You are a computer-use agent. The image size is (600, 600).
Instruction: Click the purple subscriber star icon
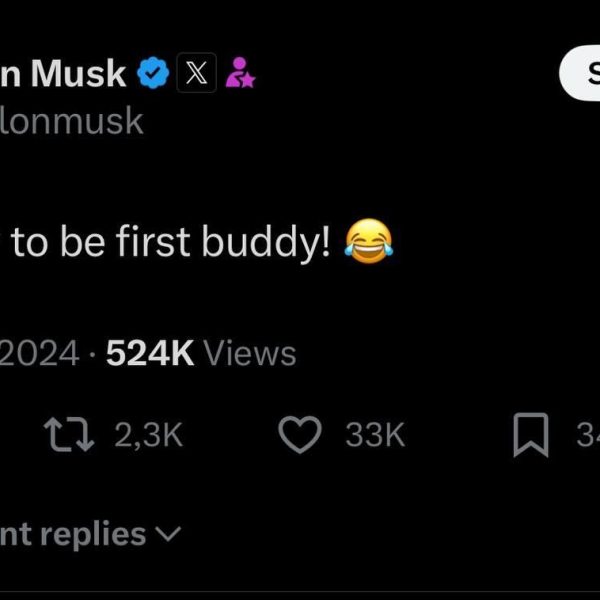pyautogui.click(x=240, y=73)
